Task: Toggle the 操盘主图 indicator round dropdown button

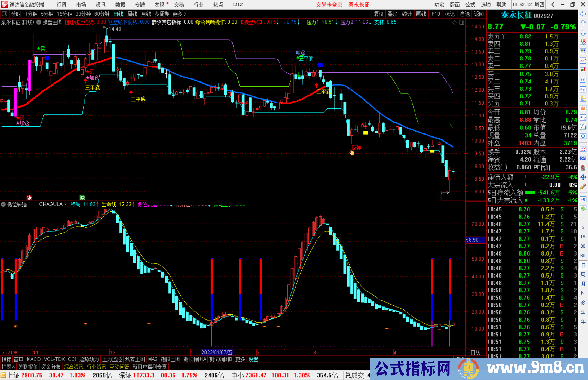Action: coord(39,22)
